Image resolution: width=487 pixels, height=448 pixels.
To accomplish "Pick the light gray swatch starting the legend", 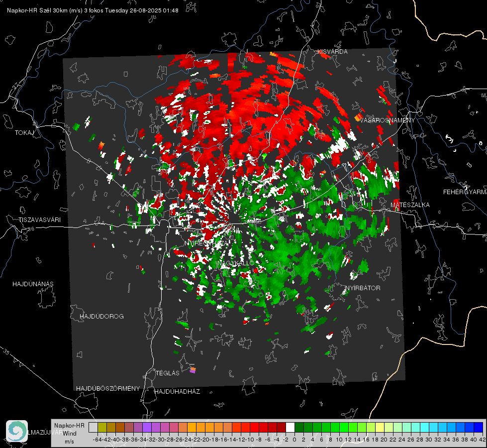I will [93, 428].
